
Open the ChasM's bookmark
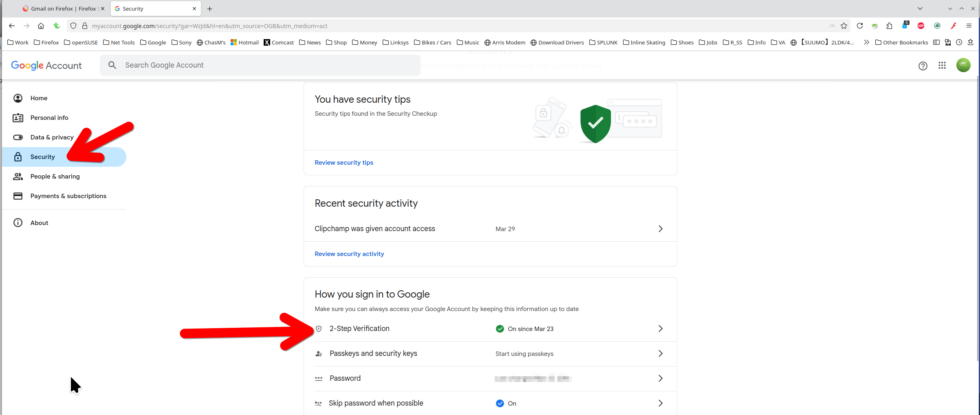coord(211,42)
